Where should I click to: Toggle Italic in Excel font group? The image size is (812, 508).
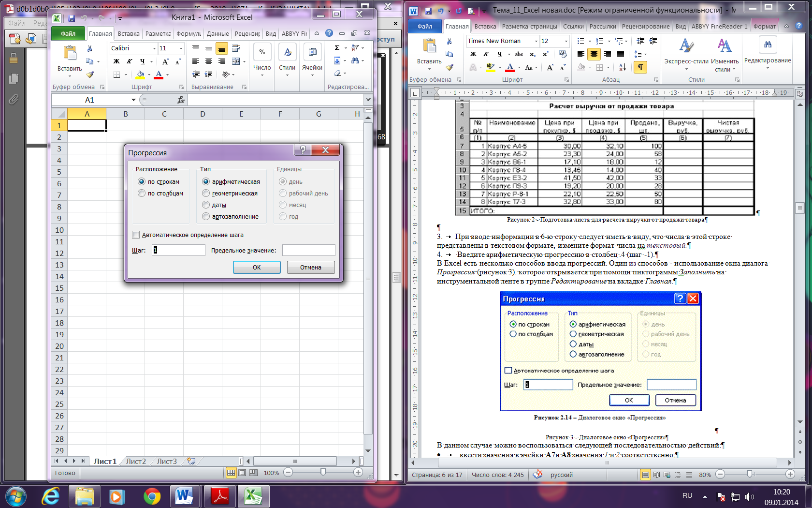(x=129, y=61)
